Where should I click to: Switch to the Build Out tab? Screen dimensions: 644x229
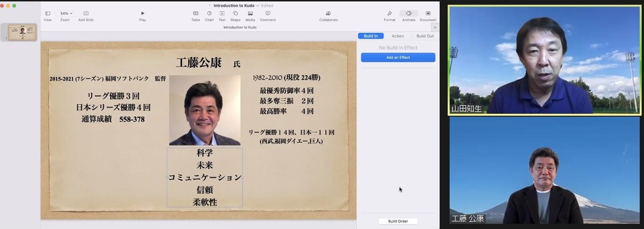(x=425, y=36)
